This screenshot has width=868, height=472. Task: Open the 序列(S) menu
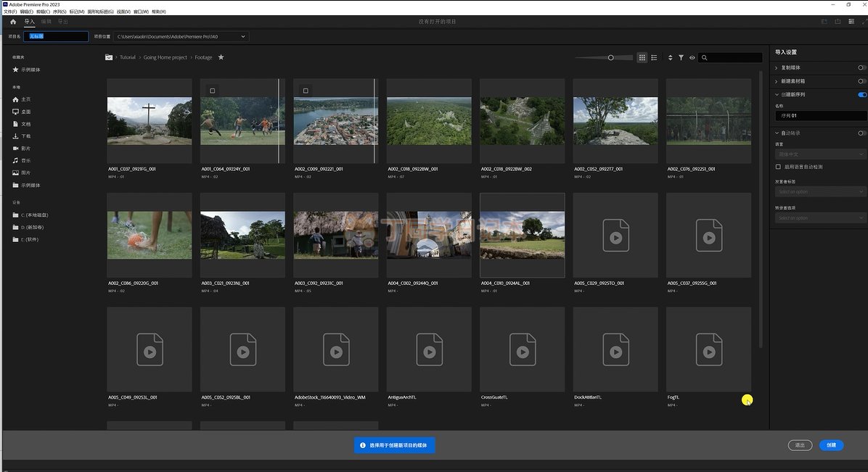[59, 12]
